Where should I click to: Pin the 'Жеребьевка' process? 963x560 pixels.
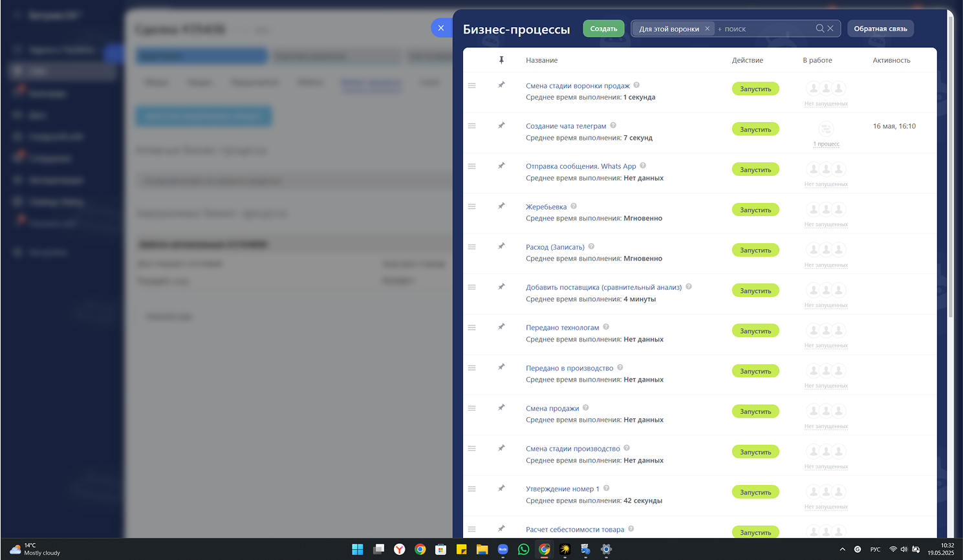(x=501, y=206)
